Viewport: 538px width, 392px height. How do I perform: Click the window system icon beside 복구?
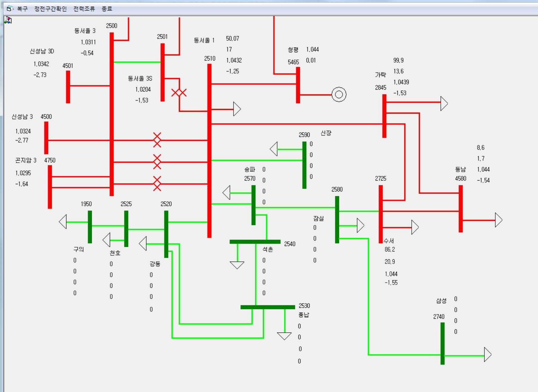(x=10, y=9)
